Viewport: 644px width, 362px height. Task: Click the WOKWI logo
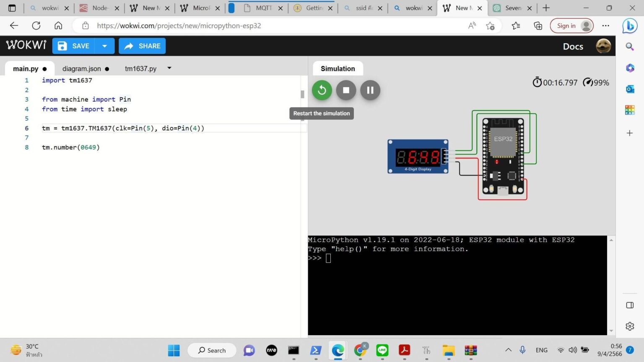(26, 45)
